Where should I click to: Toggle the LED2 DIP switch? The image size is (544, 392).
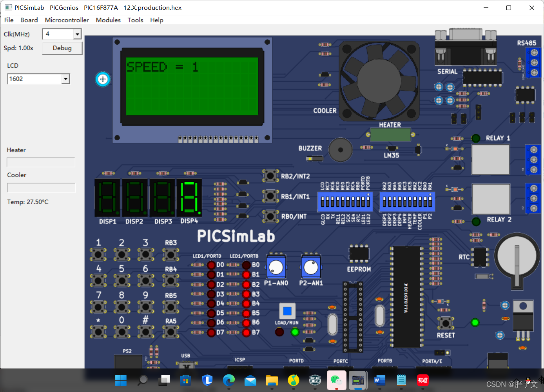(x=368, y=202)
